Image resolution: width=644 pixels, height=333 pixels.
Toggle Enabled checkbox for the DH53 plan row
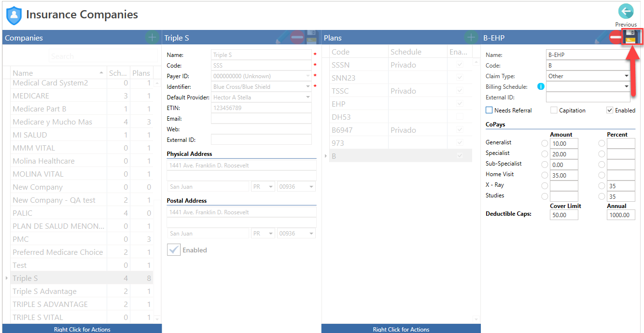460,117
